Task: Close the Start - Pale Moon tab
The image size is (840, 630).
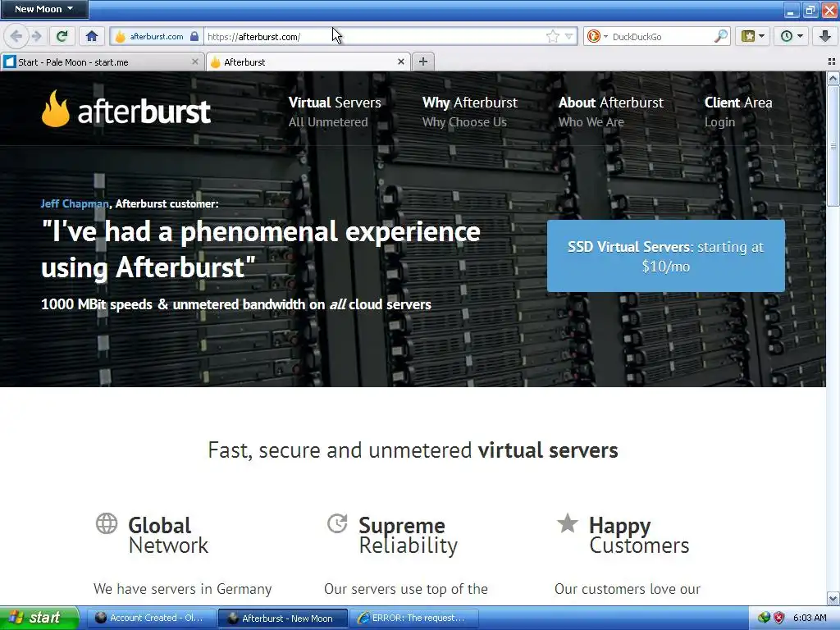Action: (195, 62)
